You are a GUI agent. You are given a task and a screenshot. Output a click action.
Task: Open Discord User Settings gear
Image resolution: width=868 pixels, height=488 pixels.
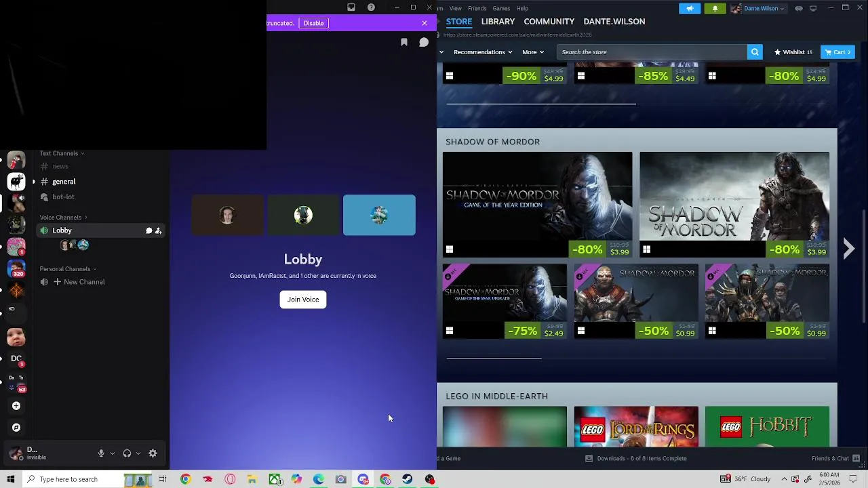153,453
